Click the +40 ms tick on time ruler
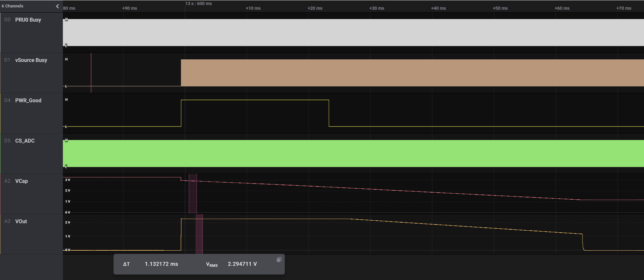 [x=439, y=8]
